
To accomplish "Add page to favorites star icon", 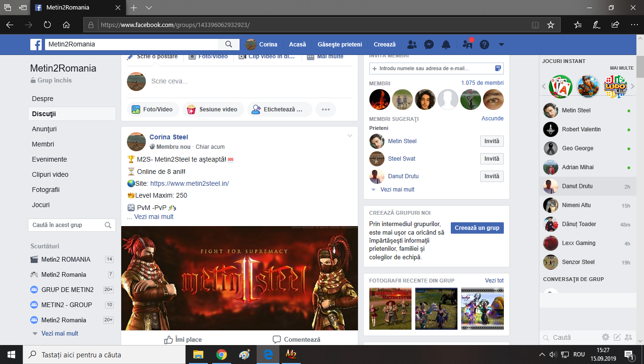I will tap(550, 25).
